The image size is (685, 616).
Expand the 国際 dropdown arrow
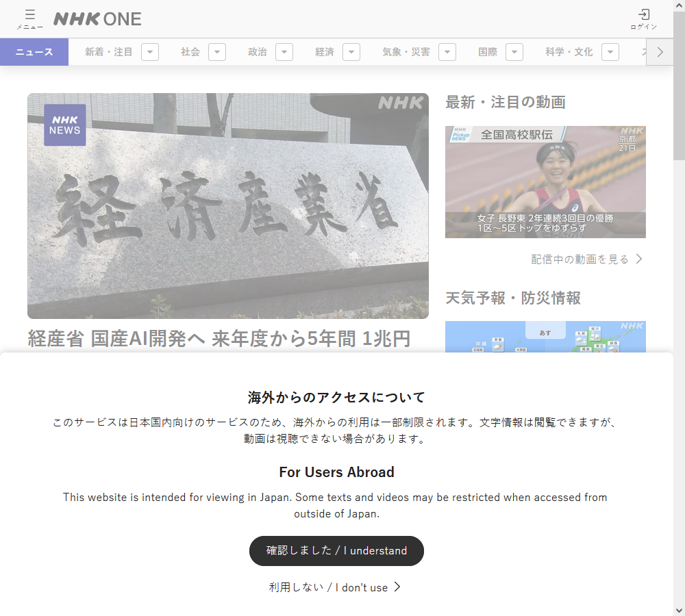click(x=514, y=52)
